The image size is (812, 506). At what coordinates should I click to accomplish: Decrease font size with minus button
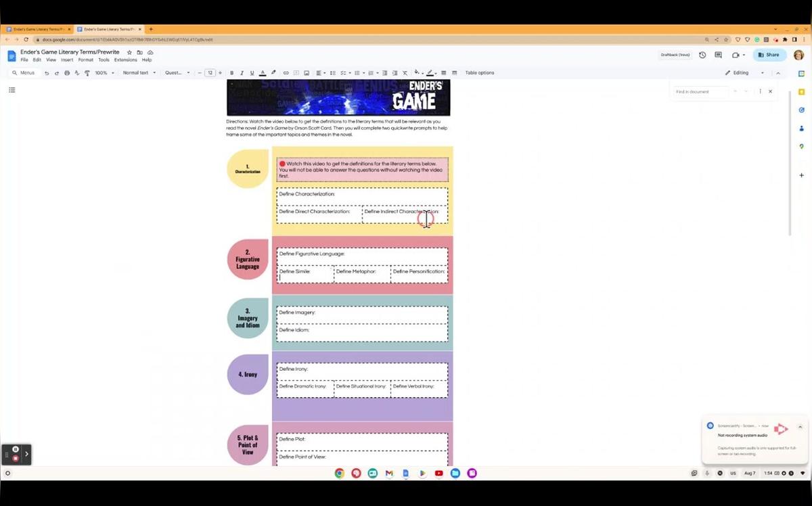pos(200,73)
